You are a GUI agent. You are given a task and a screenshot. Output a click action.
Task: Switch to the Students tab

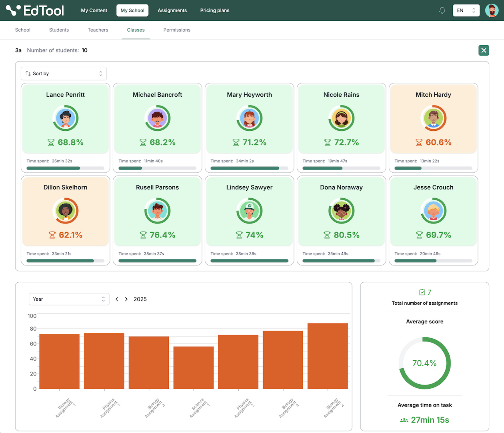tap(59, 30)
